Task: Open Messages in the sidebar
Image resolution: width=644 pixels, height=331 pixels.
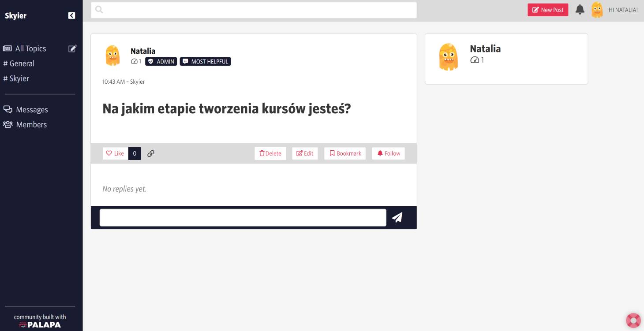Action: pyautogui.click(x=31, y=110)
